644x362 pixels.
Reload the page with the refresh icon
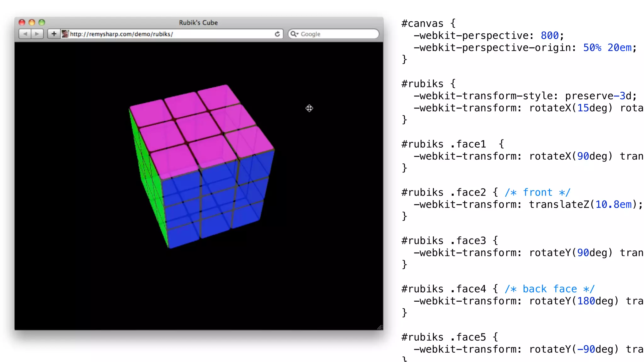277,34
